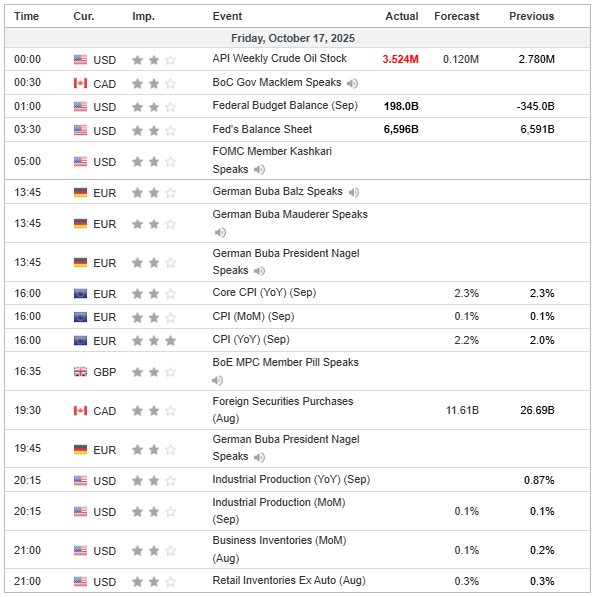This screenshot has width=595, height=597.
Task: Click EU flag in CPI (YoY) row
Action: [80, 340]
